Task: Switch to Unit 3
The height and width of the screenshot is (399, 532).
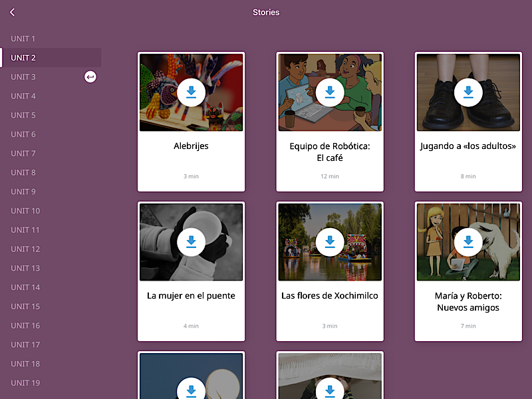Action: pyautogui.click(x=23, y=77)
